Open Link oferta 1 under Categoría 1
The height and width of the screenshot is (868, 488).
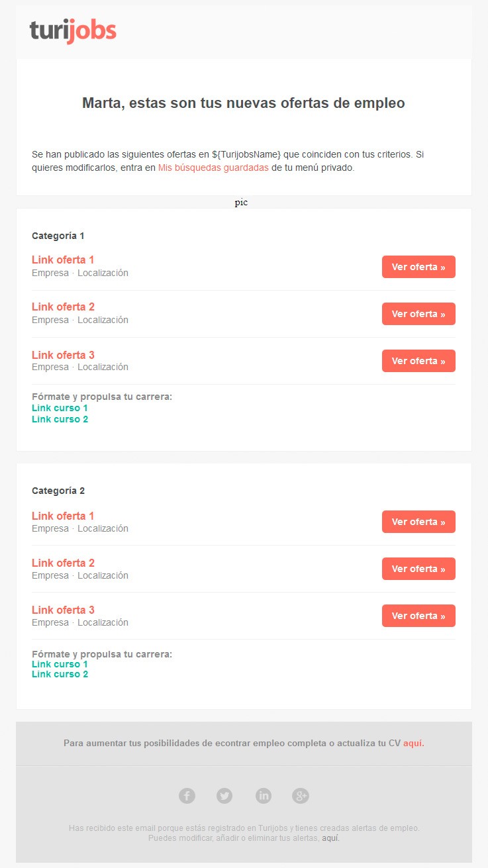63,260
